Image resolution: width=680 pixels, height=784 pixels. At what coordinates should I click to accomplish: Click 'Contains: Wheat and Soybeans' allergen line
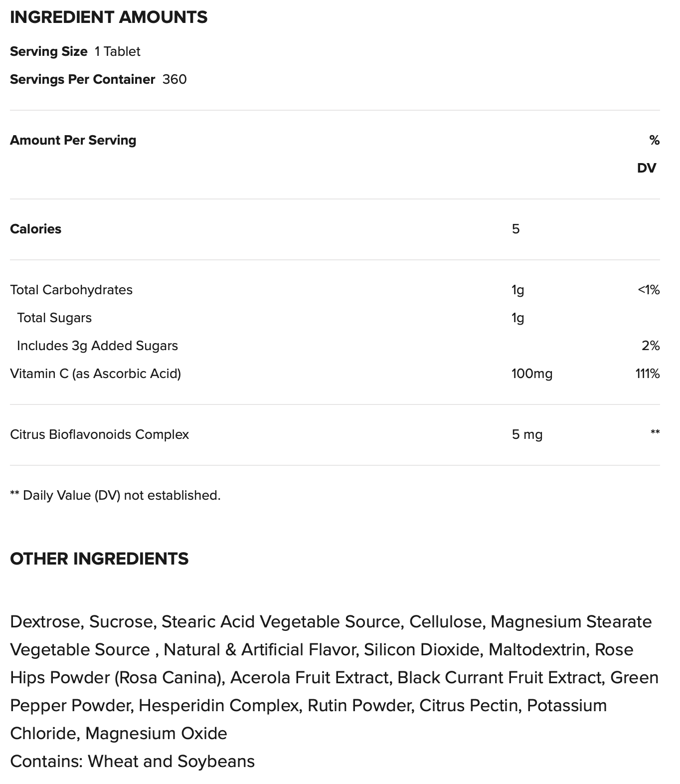click(x=132, y=761)
